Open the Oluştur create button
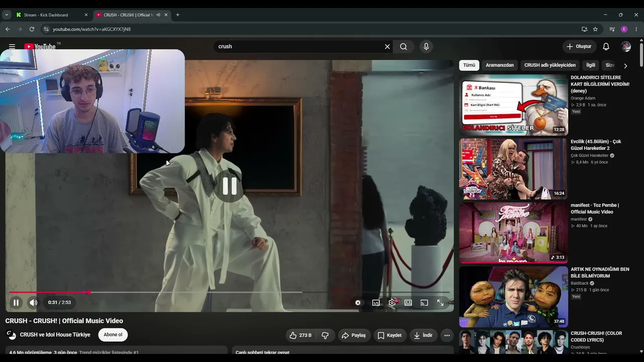This screenshot has width=644, height=362. click(579, 46)
